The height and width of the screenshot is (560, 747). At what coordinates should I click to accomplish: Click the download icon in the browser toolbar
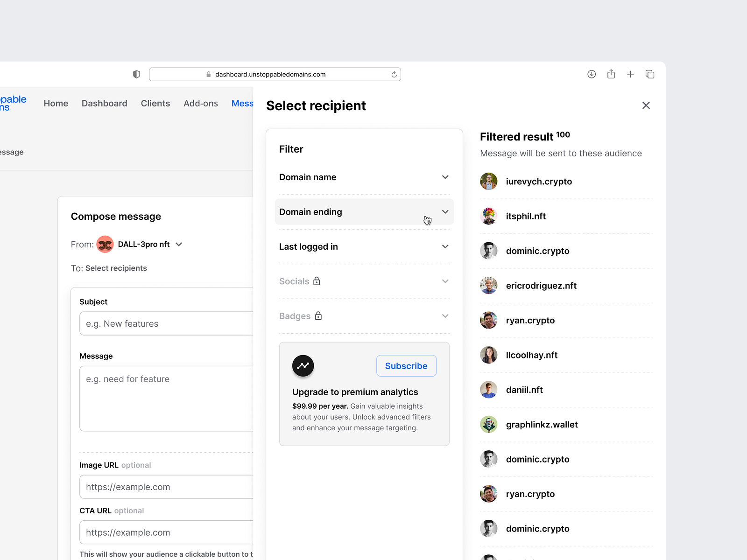point(591,74)
